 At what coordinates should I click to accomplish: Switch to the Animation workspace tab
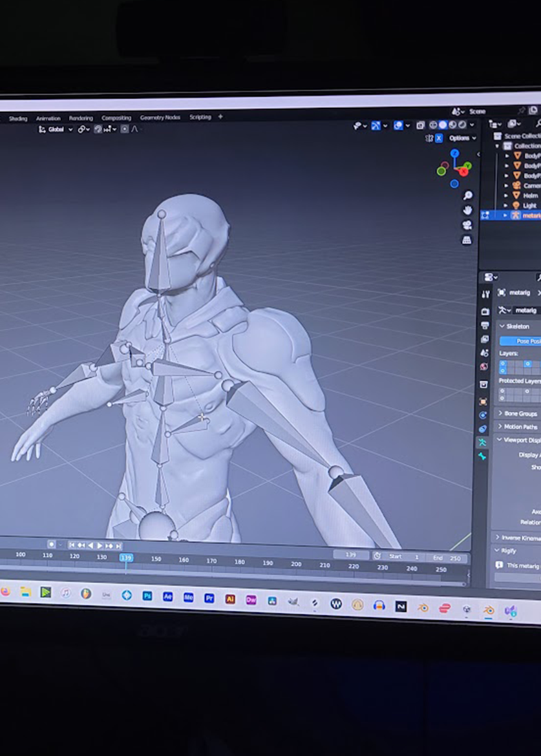coord(48,118)
